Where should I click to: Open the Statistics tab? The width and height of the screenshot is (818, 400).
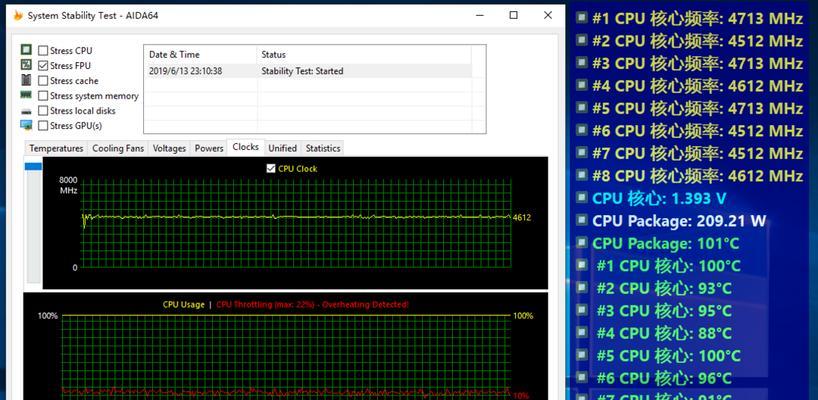[323, 148]
